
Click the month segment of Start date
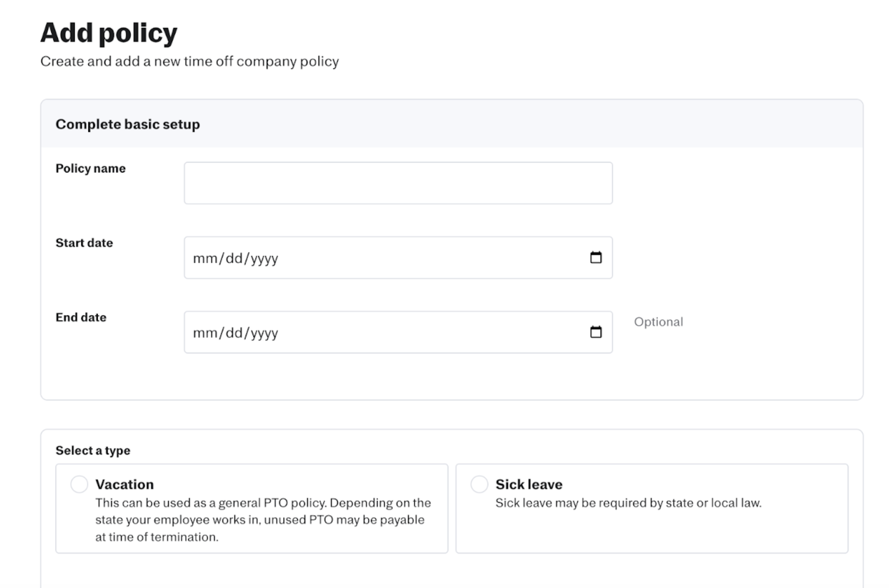[x=205, y=258]
